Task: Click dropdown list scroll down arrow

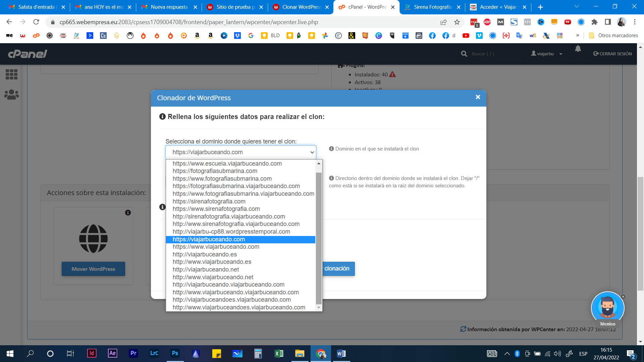Action: (x=319, y=307)
